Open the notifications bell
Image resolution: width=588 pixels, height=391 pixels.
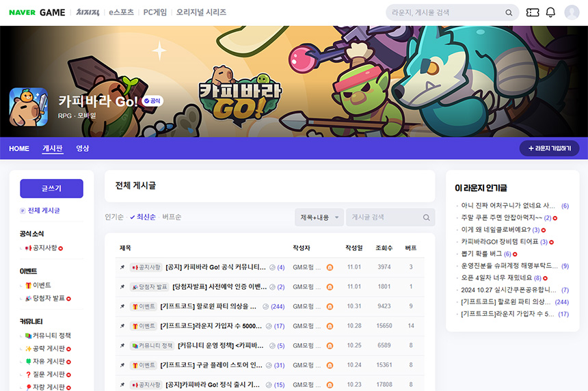pos(550,12)
